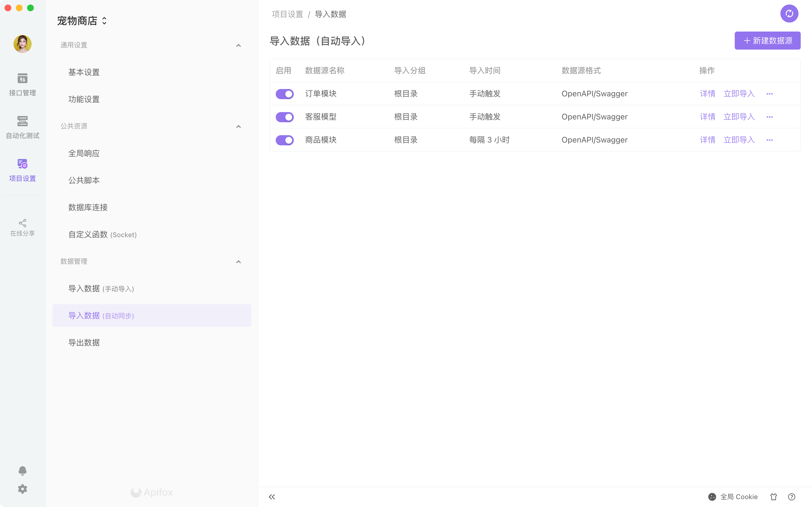Select 导出数据 menu item

84,342
